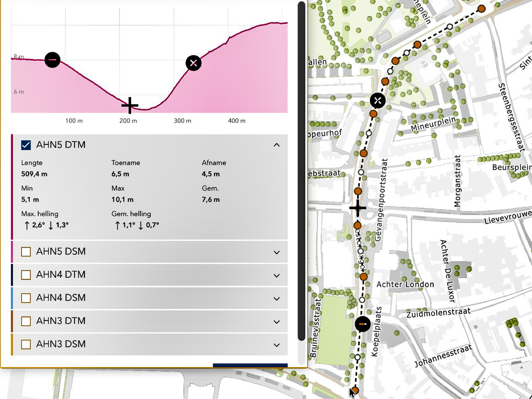Click the X marker on elevation chart

[193, 63]
